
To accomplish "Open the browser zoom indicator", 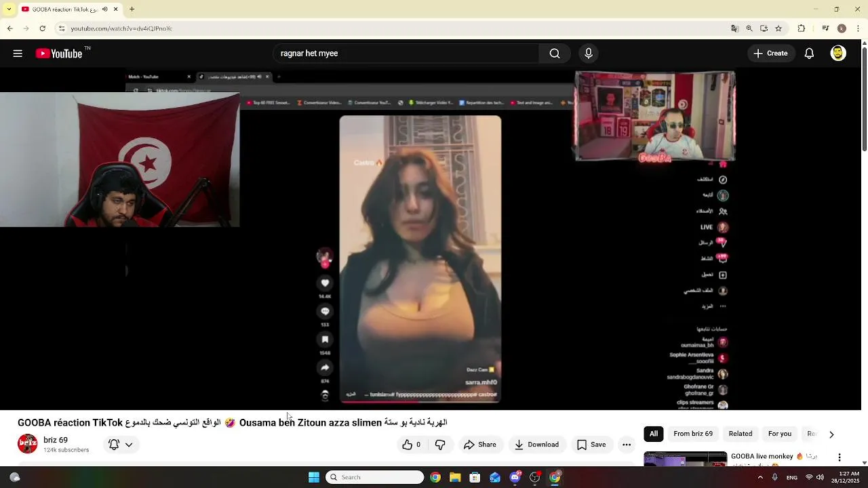I will [x=749, y=28].
